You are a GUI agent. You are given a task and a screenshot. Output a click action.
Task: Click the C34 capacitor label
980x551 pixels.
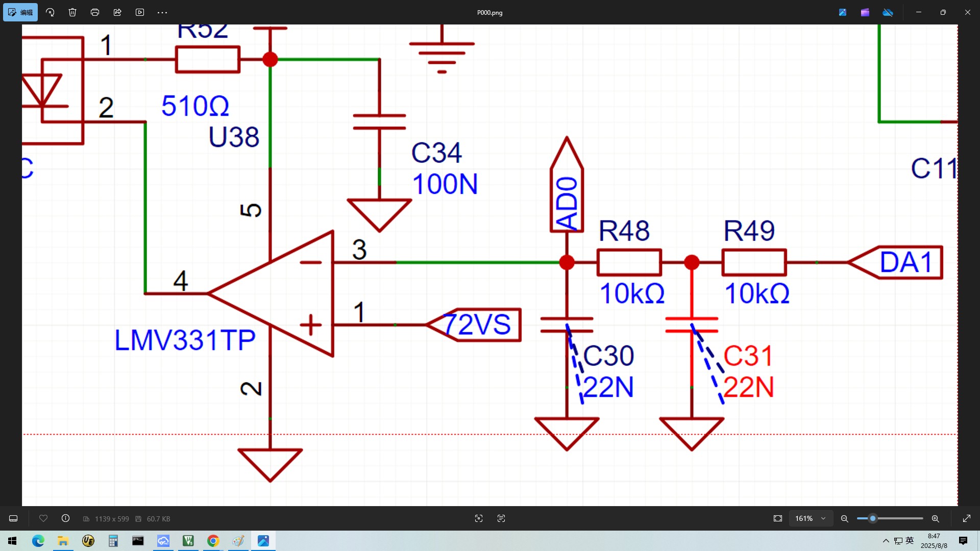click(437, 153)
